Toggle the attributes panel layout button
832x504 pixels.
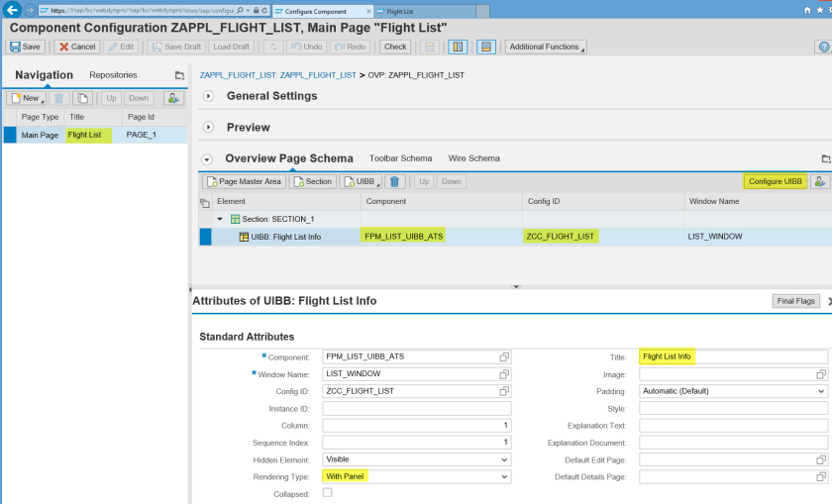pyautogui.click(x=485, y=47)
